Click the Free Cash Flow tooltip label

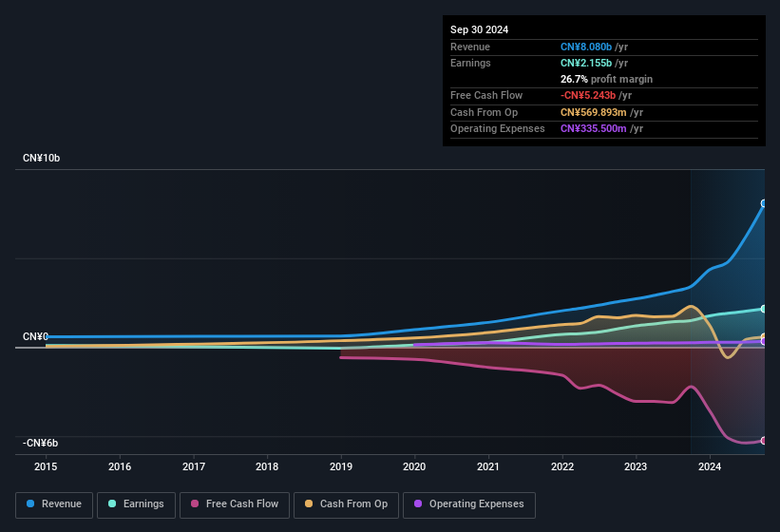[x=486, y=95]
